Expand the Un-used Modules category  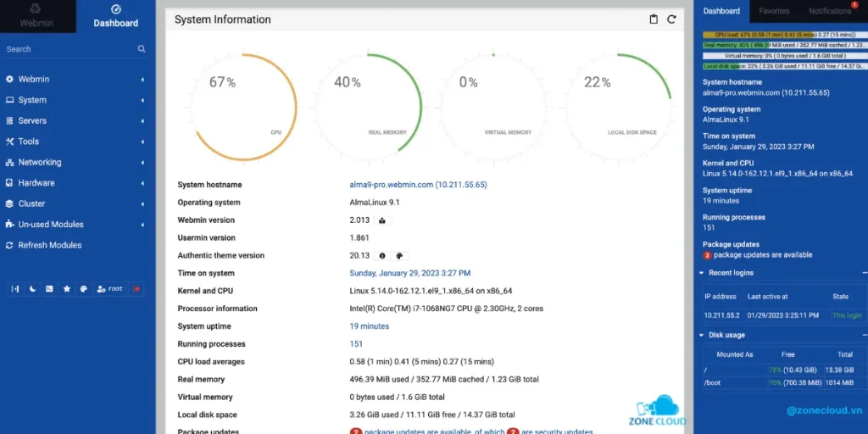[77, 224]
